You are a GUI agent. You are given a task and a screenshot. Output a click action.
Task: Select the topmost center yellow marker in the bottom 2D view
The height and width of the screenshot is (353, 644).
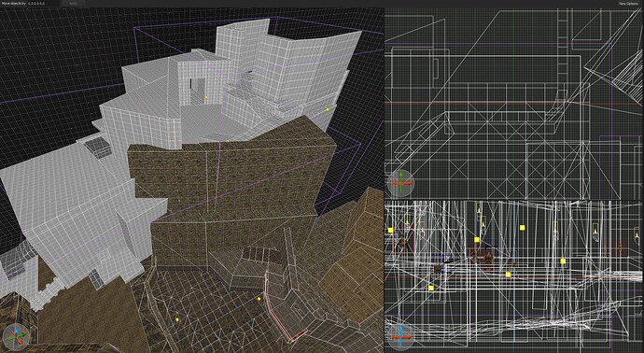(522, 227)
